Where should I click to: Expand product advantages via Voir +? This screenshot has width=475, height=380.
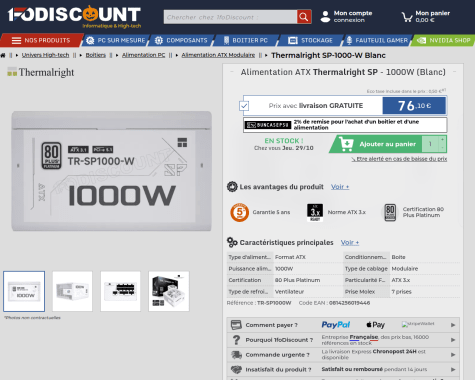(340, 187)
